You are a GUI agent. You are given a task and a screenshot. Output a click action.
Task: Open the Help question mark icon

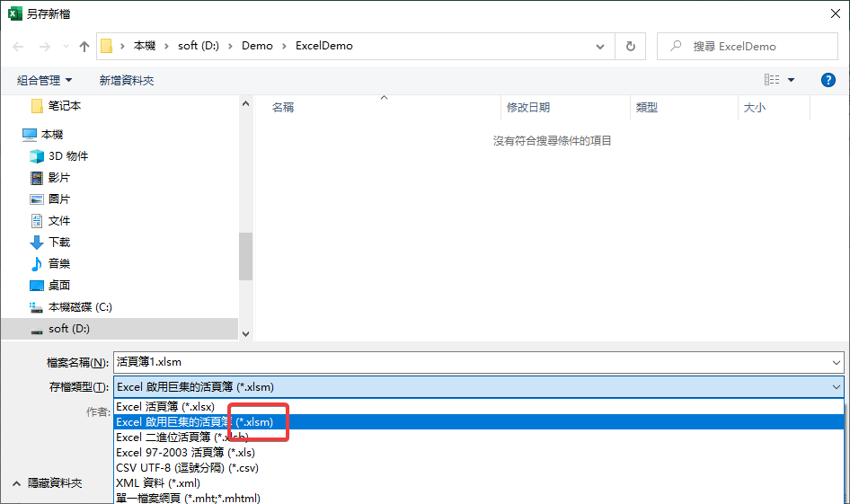pyautogui.click(x=828, y=80)
